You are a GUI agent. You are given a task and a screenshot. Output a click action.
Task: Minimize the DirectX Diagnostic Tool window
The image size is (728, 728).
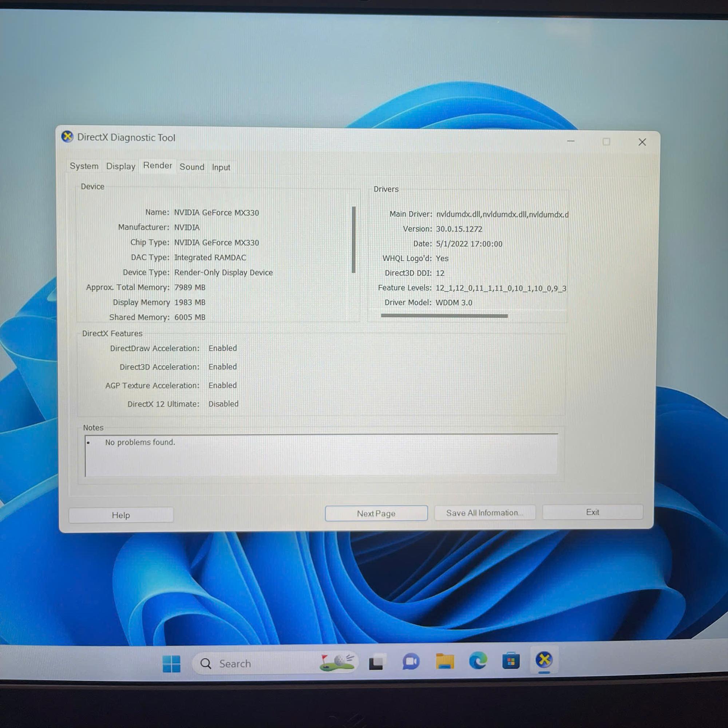point(571,141)
